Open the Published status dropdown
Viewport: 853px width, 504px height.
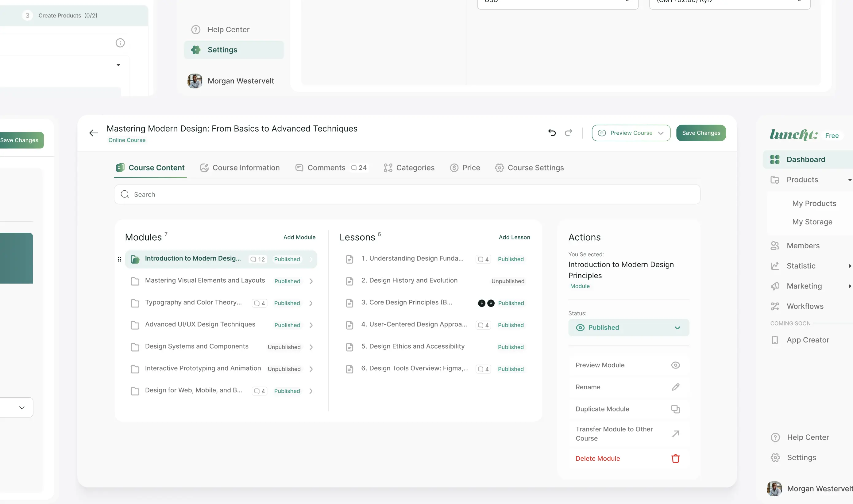[x=628, y=328]
